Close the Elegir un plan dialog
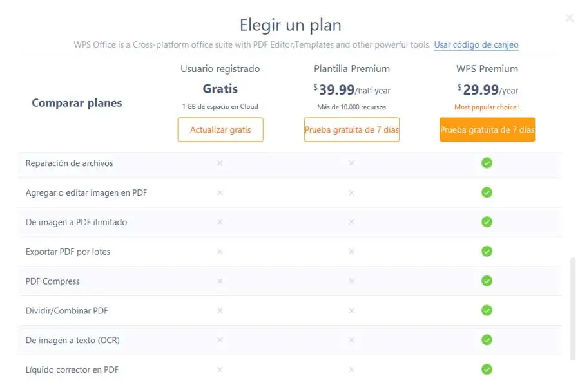The width and height of the screenshot is (580, 392). click(570, 18)
